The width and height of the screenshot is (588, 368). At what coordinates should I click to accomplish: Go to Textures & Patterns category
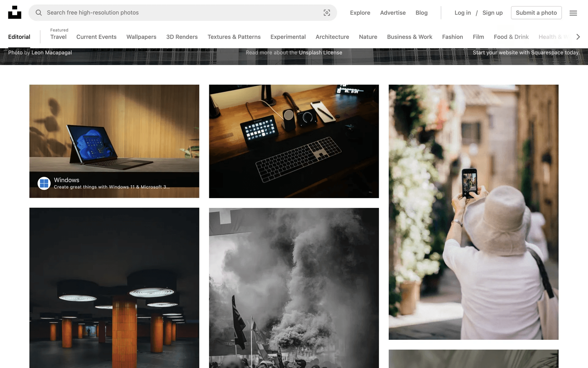(234, 37)
